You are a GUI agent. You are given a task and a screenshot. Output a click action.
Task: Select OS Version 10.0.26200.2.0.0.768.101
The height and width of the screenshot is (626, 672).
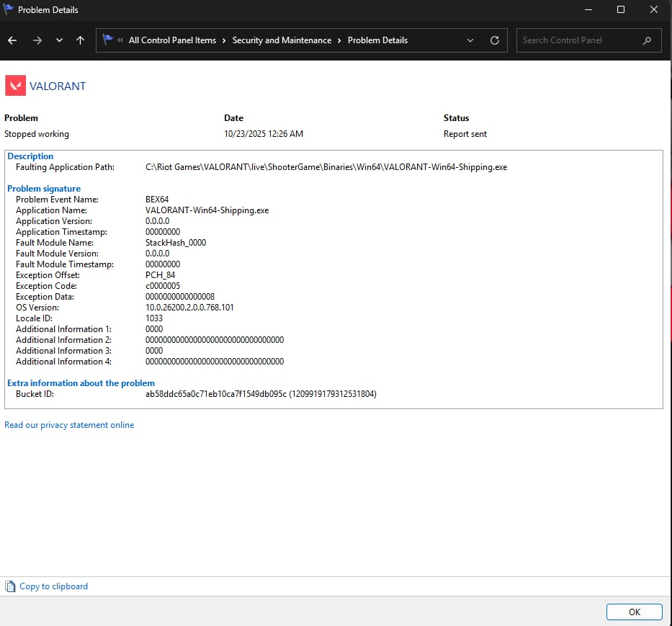click(189, 308)
